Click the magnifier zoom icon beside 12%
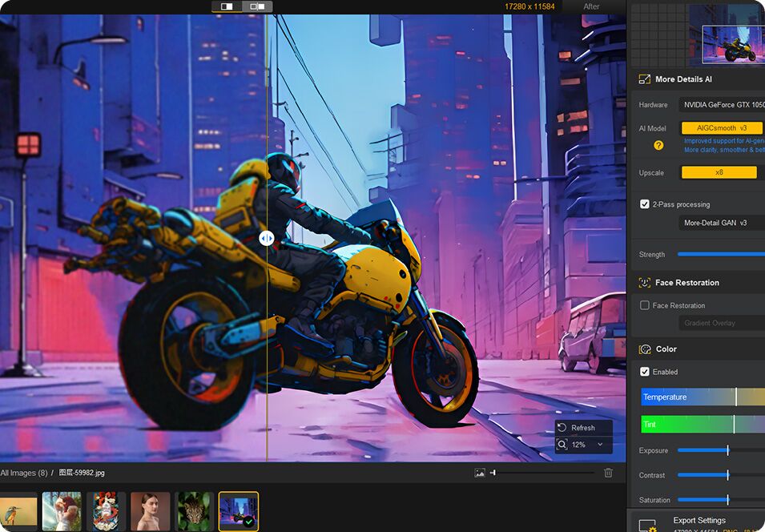765x532 pixels. 562,445
